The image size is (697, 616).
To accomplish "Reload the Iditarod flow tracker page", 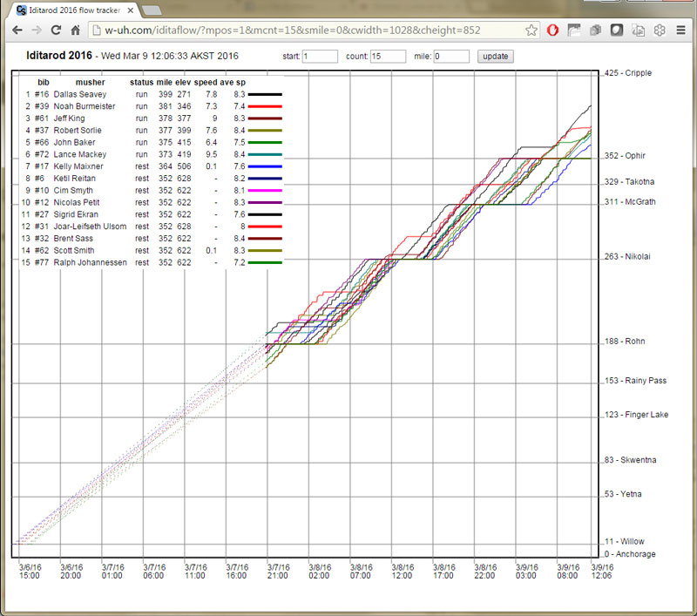I will click(x=56, y=30).
